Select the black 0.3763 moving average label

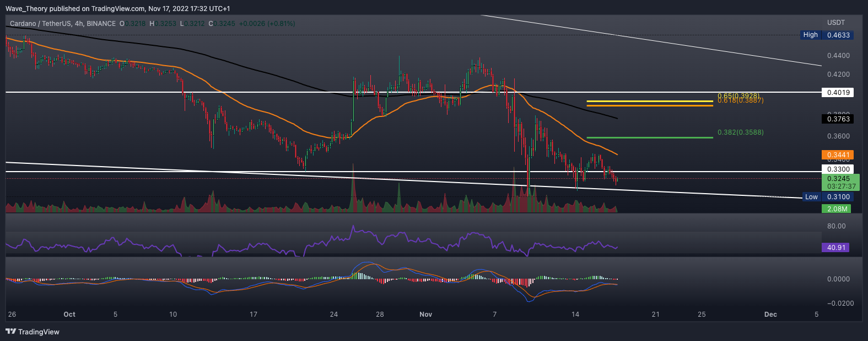coord(837,119)
